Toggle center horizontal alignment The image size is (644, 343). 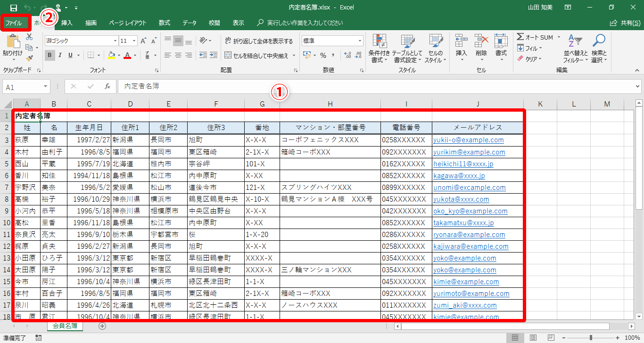coord(178,55)
